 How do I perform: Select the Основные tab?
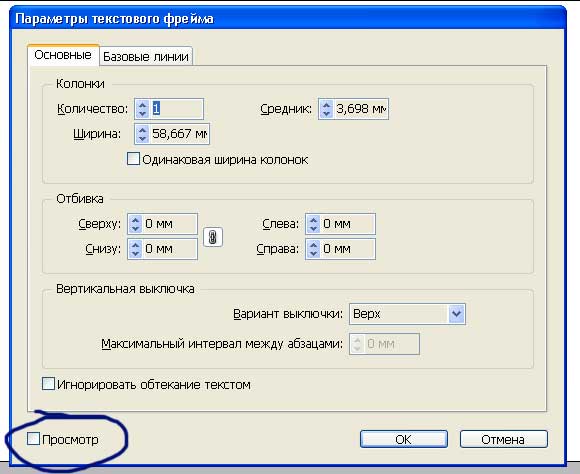(63, 55)
